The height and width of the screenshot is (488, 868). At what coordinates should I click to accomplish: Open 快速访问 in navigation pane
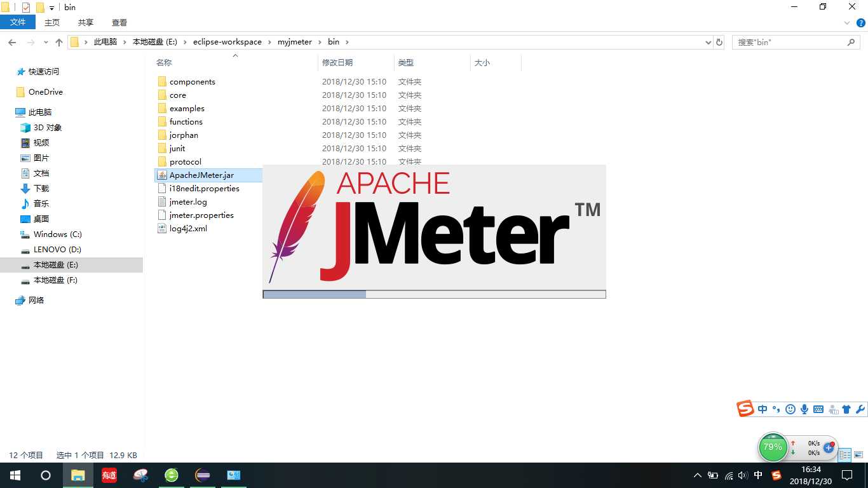coord(43,72)
